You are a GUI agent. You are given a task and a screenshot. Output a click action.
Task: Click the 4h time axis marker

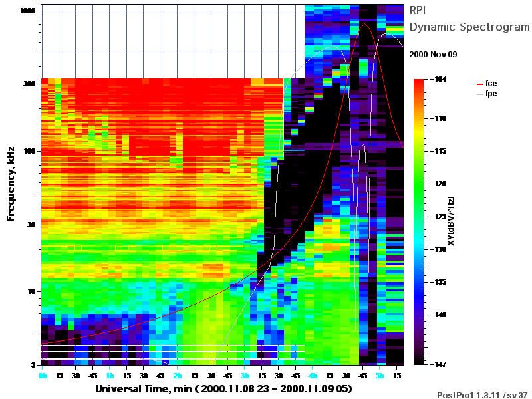pyautogui.click(x=313, y=376)
